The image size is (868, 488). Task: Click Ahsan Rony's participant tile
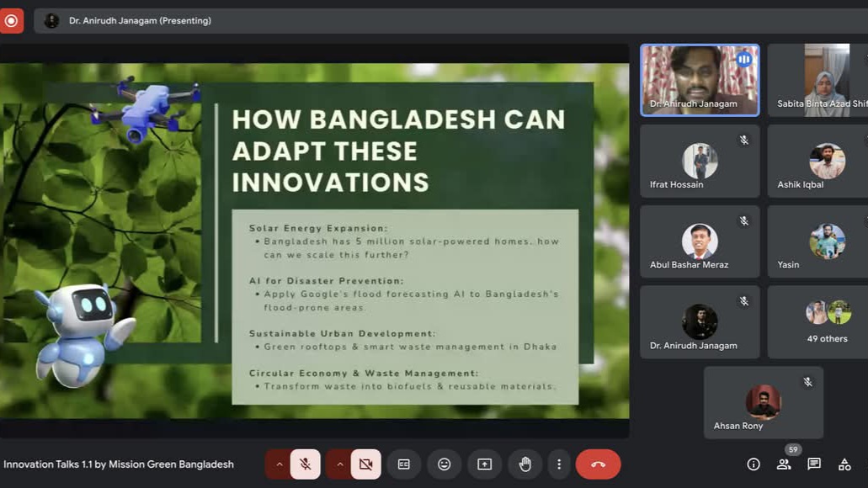point(763,402)
